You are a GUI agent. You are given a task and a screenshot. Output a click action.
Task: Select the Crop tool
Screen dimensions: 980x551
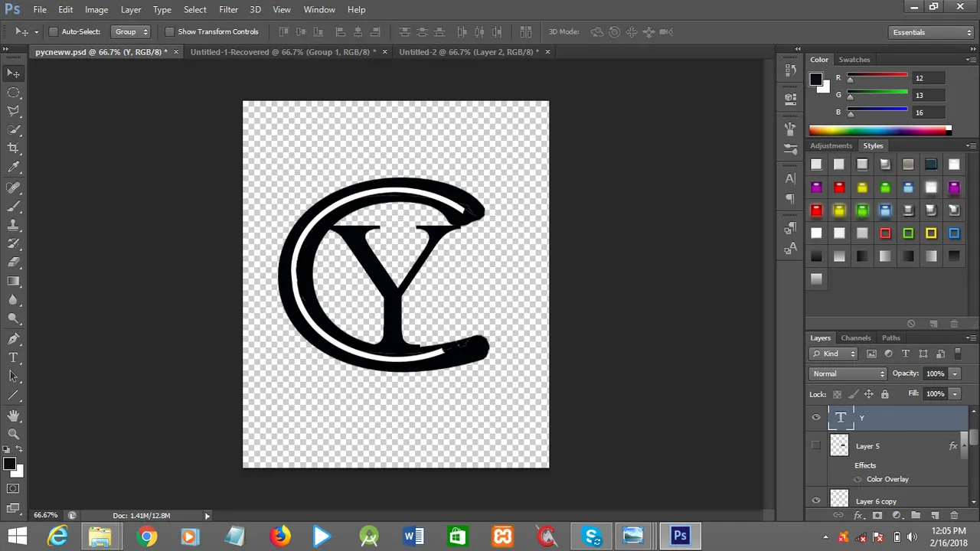coord(14,148)
